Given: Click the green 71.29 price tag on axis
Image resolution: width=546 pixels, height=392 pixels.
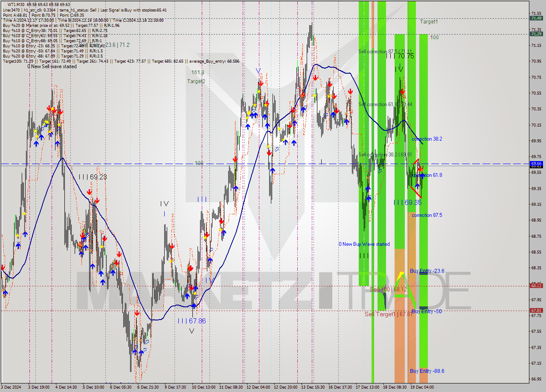Looking at the screenshot, I should pyautogui.click(x=536, y=34).
